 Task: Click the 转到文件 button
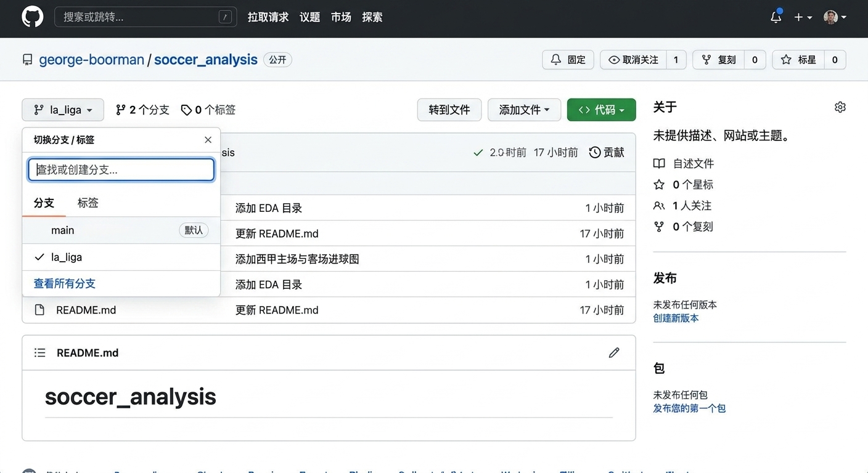449,110
